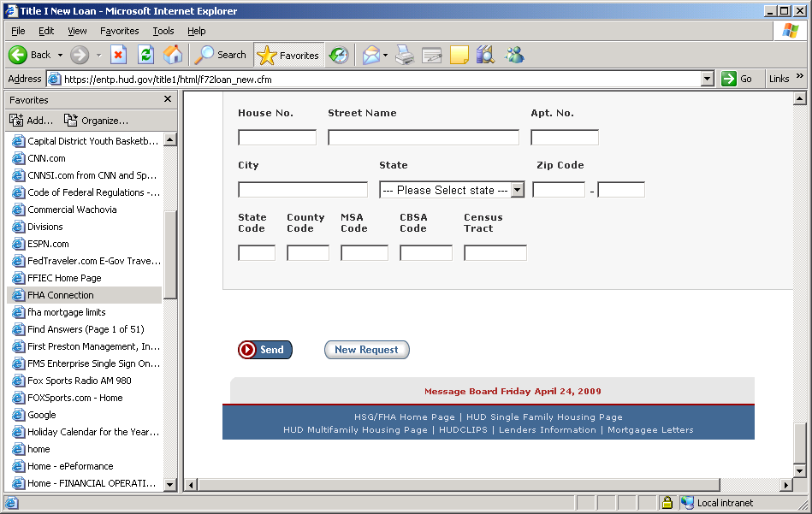Open the Mail toolbar icon
This screenshot has width=812, height=514.
point(370,55)
